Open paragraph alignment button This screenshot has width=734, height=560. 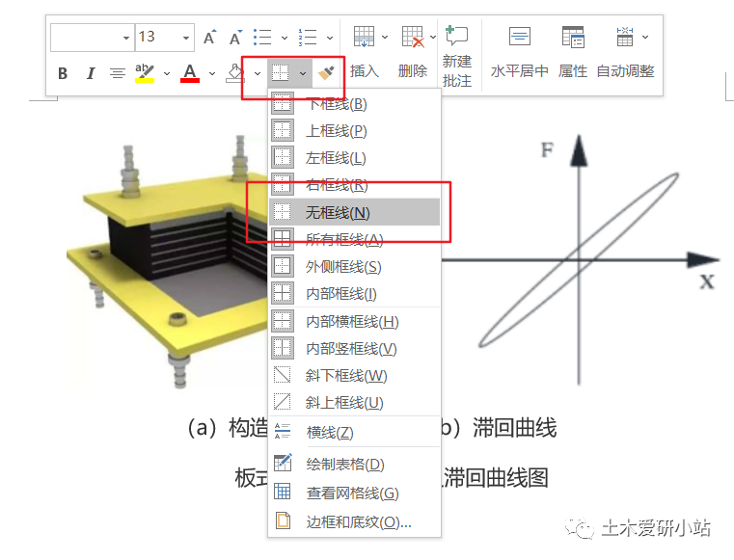(x=117, y=73)
